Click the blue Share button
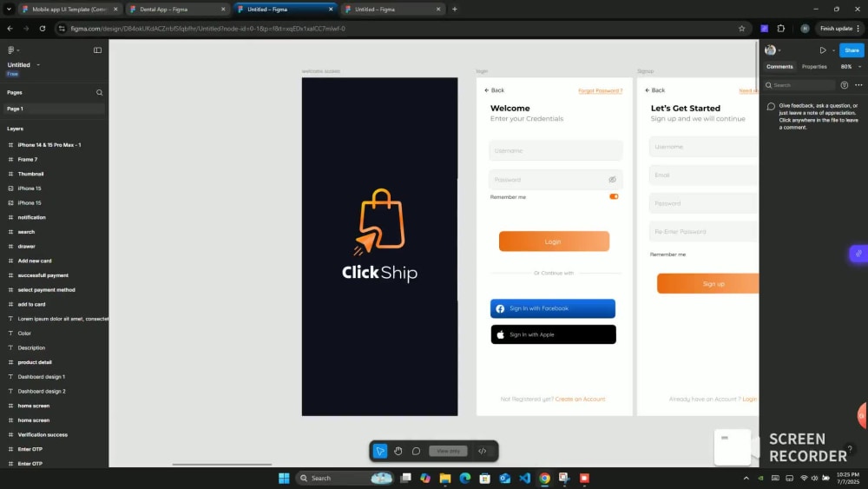Image resolution: width=868 pixels, height=489 pixels. click(852, 50)
